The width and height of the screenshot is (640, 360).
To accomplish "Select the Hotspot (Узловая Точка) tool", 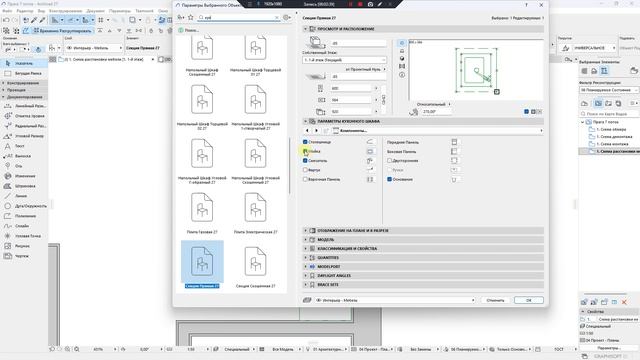I will click(x=24, y=236).
